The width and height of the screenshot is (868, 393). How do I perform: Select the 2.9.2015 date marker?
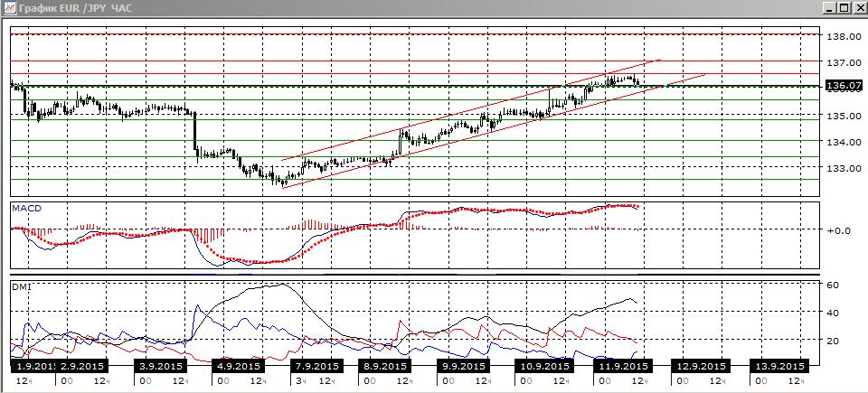[x=83, y=367]
